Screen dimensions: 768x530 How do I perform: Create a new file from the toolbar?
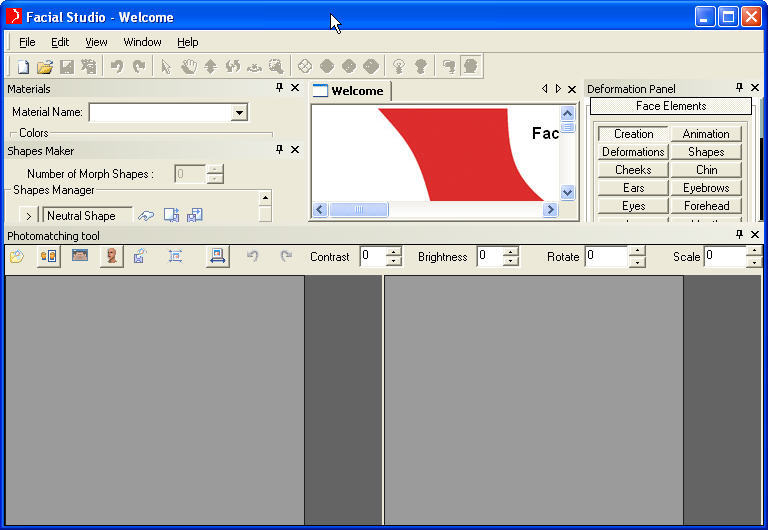(23, 66)
